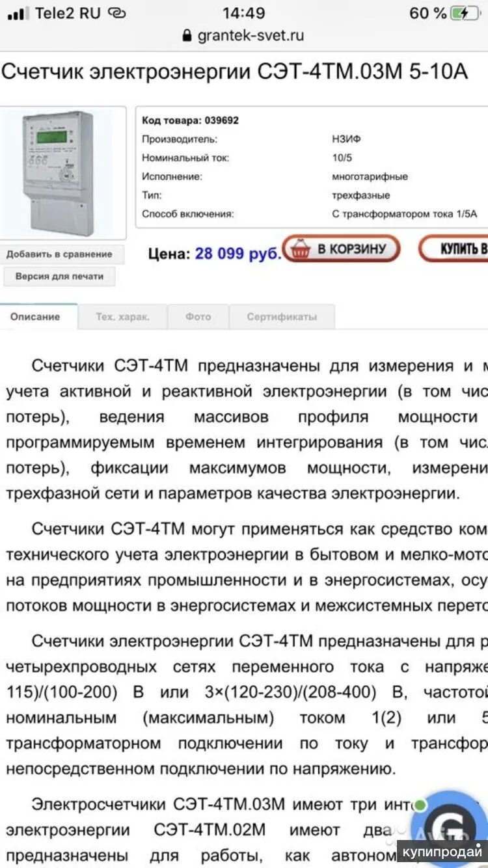Tap the grantek-svet.ru address bar
This screenshot has width=488, height=868.
[244, 36]
